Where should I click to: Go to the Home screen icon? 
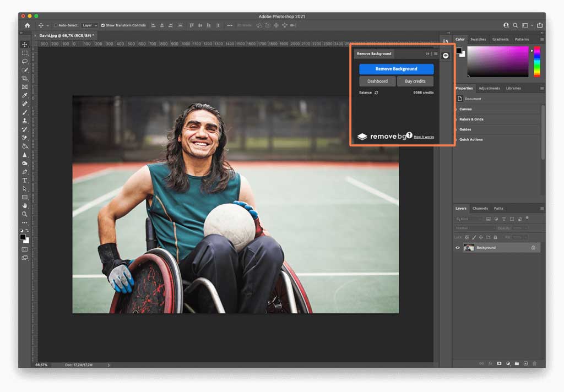(28, 25)
